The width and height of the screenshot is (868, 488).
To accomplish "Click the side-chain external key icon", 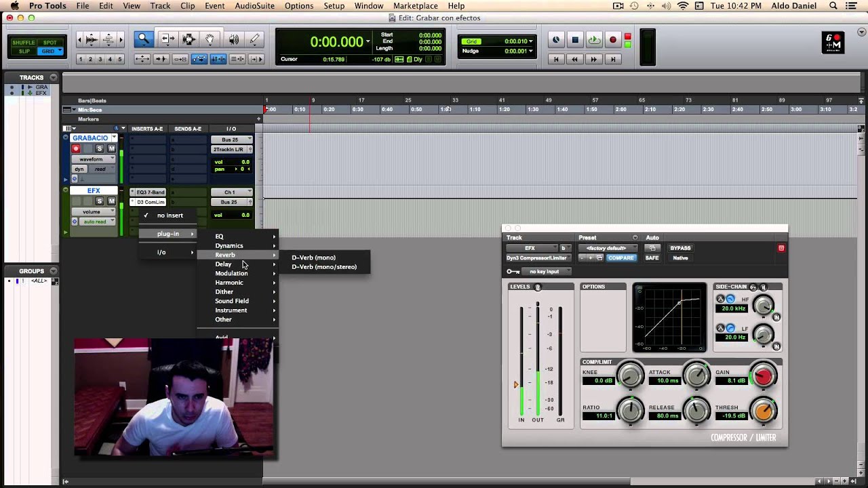I will (x=753, y=287).
